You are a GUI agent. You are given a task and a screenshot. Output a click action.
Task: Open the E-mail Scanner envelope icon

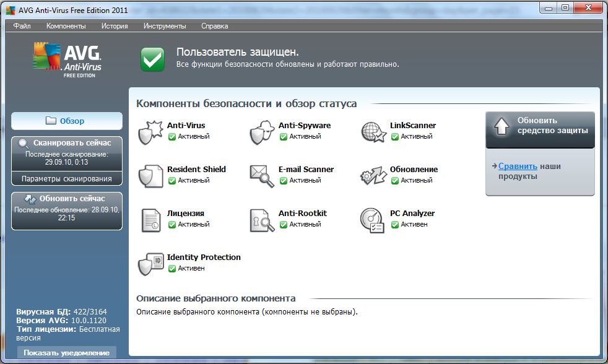261,176
